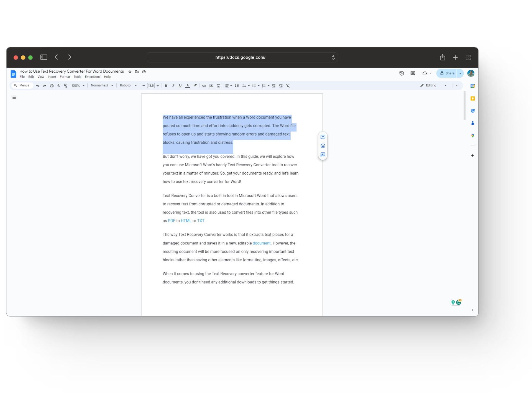The width and height of the screenshot is (532, 399).
Task: Open the Google Keep sidebar icon
Action: click(x=473, y=98)
